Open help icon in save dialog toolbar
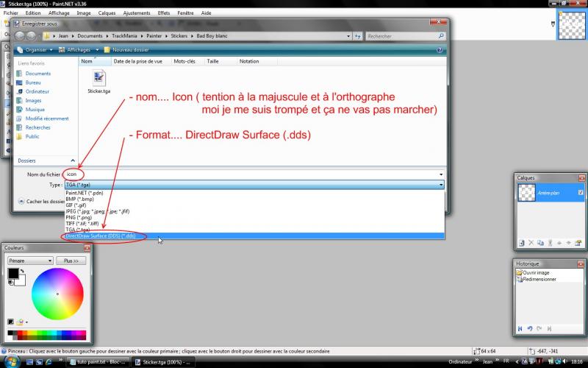The width and height of the screenshot is (588, 368). pyautogui.click(x=440, y=50)
